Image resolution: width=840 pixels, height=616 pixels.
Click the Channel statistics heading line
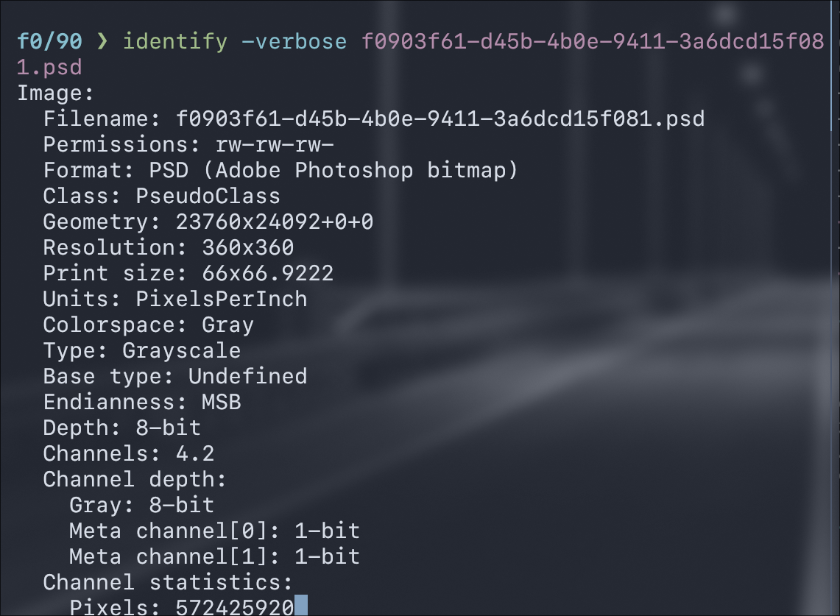168,582
